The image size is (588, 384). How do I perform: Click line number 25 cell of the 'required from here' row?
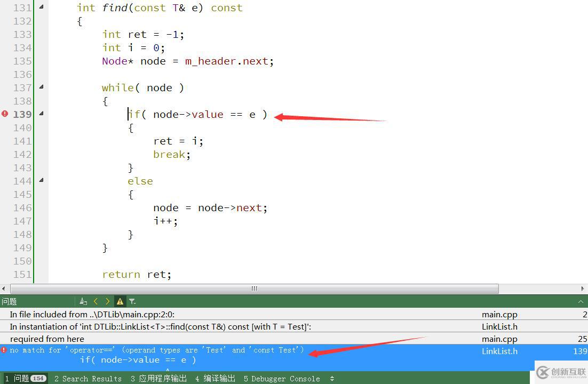click(x=582, y=339)
